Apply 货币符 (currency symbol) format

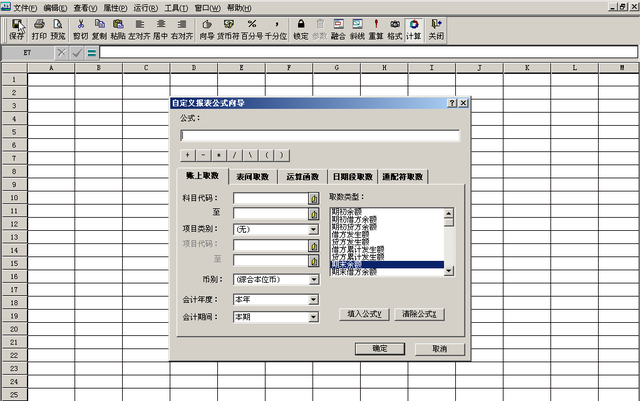click(228, 29)
